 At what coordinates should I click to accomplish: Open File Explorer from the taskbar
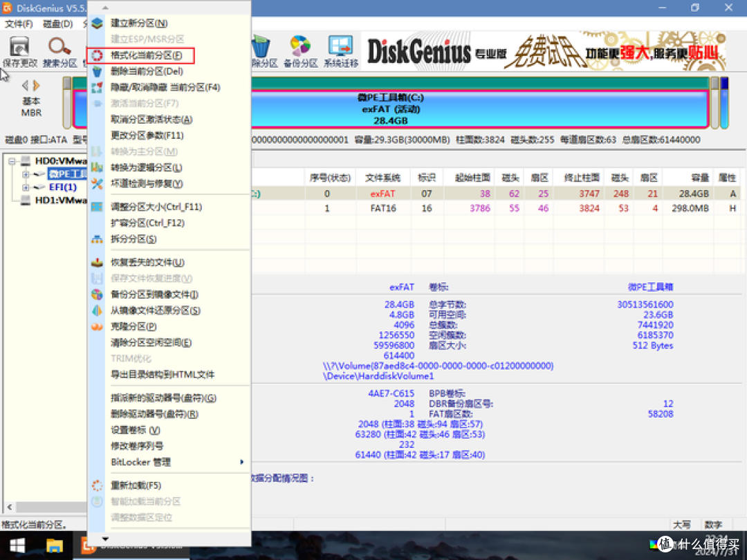pos(55,545)
